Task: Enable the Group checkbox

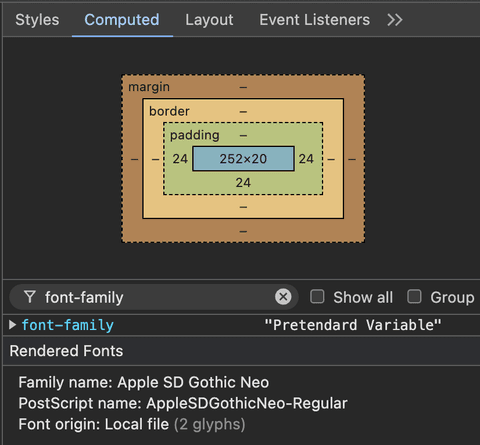Action: tap(414, 296)
